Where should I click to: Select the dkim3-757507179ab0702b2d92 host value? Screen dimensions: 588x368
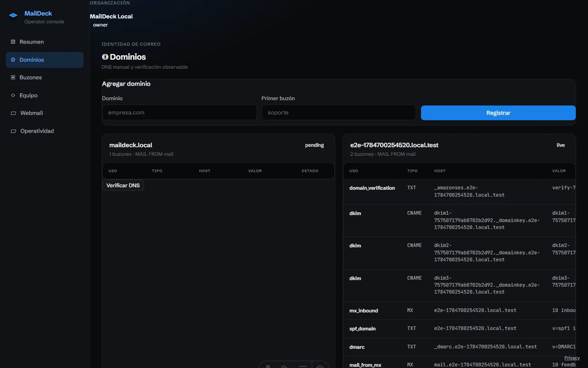pyautogui.click(x=487, y=285)
